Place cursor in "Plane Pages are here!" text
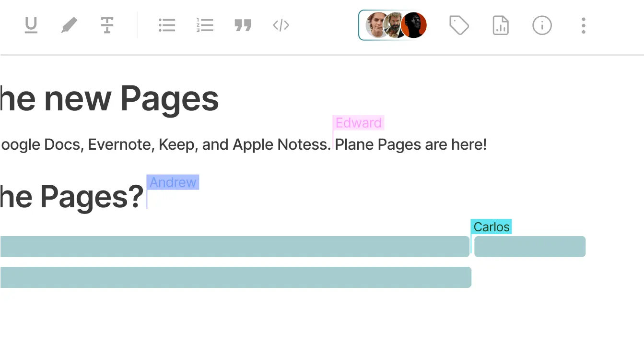 pos(410,144)
